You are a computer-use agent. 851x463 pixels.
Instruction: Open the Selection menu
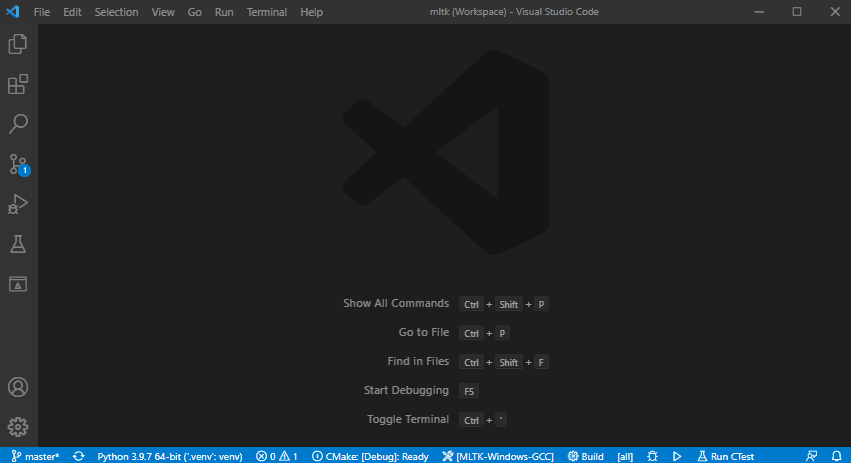[x=116, y=12]
